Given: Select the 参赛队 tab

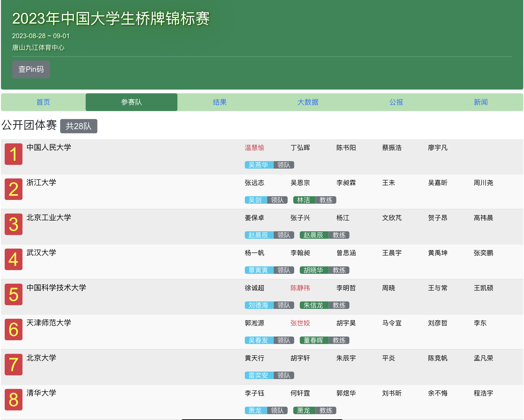Looking at the screenshot, I should [x=132, y=102].
